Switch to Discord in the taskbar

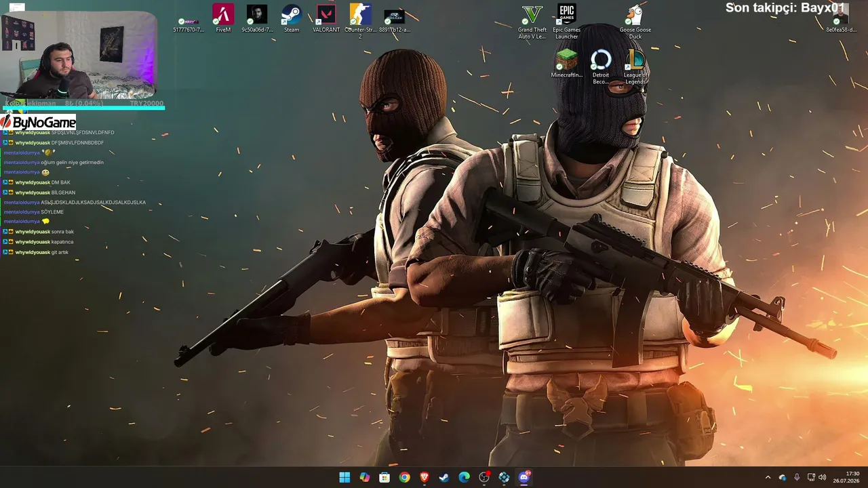(x=524, y=477)
